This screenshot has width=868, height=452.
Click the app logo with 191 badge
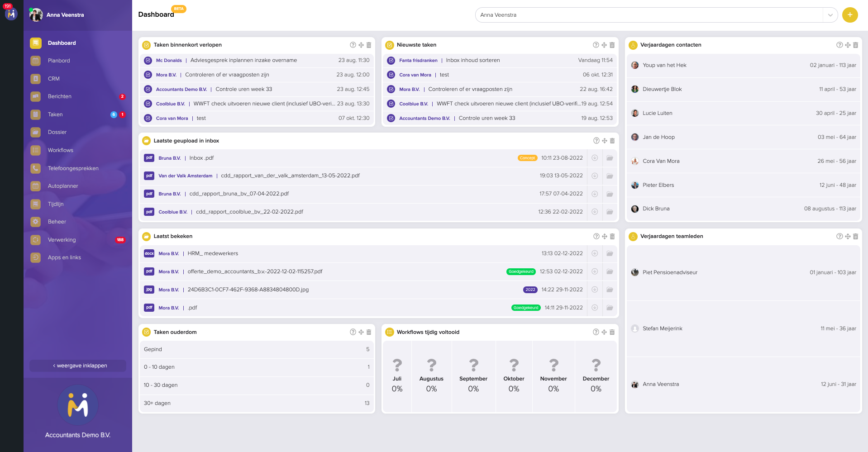click(x=11, y=14)
